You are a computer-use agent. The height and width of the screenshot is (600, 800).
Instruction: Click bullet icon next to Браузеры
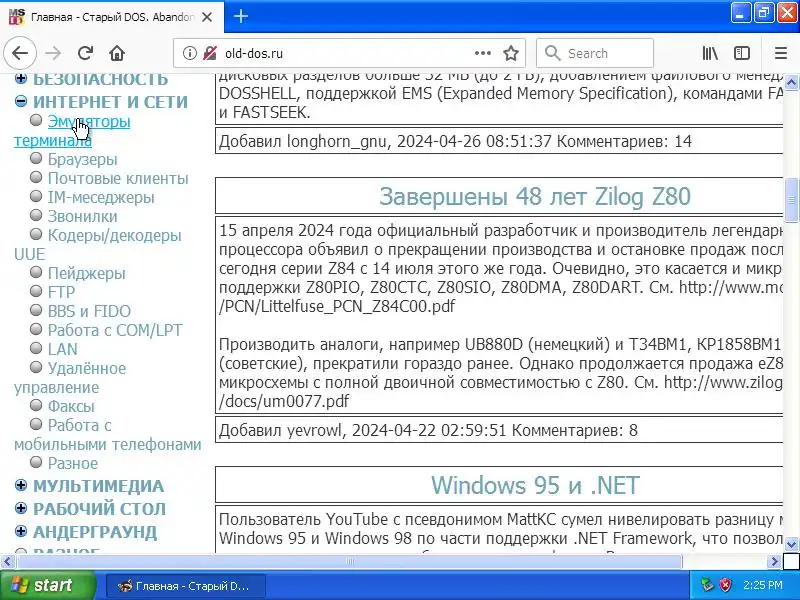[x=36, y=158]
